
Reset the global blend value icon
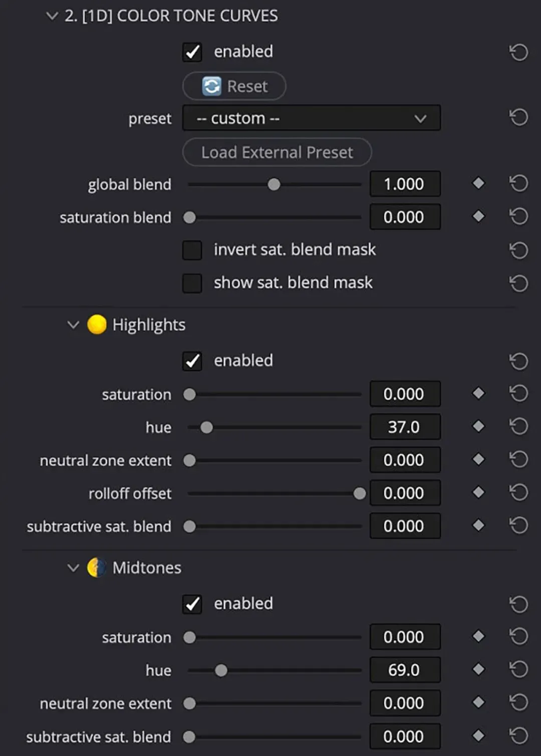point(518,184)
